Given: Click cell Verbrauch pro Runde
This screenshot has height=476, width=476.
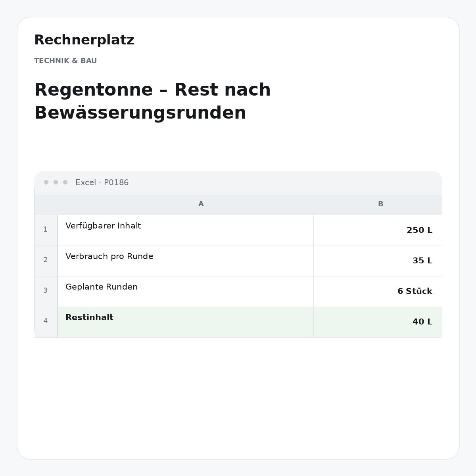Looking at the screenshot, I should click(x=186, y=261).
